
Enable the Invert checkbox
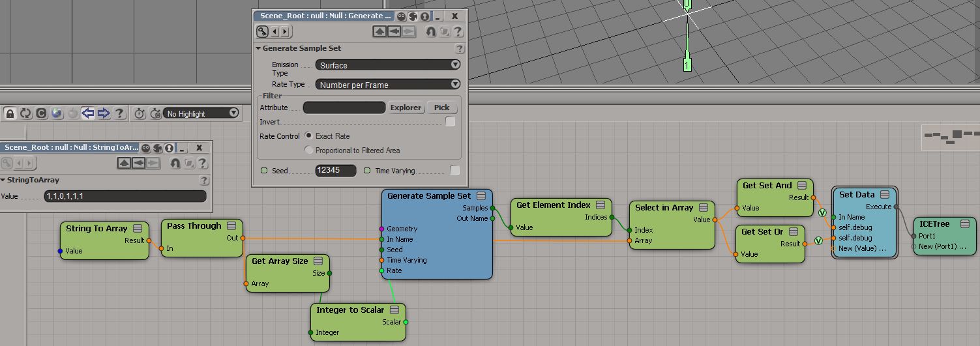pyautogui.click(x=450, y=122)
